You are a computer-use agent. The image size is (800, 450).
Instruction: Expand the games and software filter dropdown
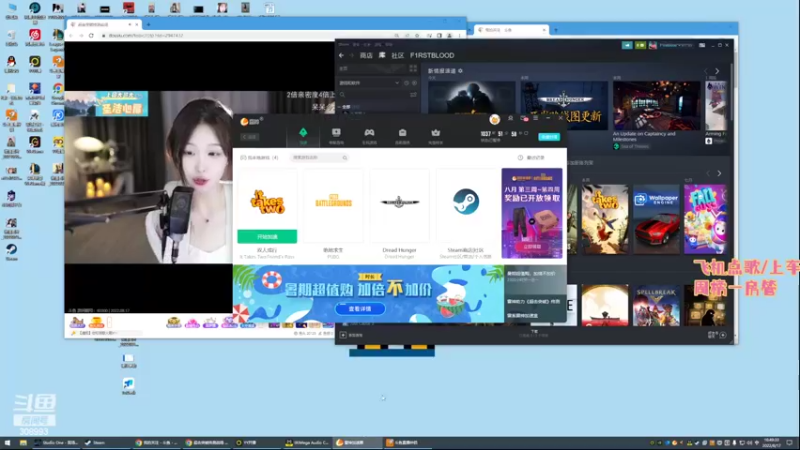396,83
